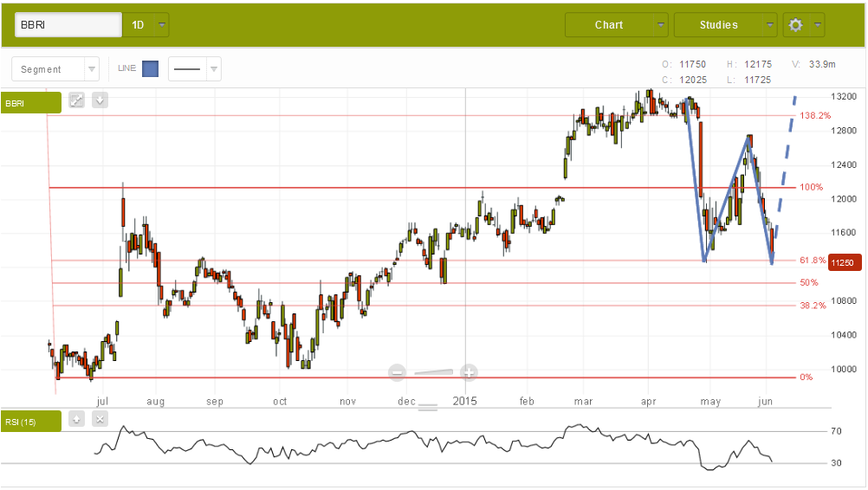Click the RSI (15) indicator label
Image resolution: width=868 pixels, height=490 pixels.
pos(30,422)
